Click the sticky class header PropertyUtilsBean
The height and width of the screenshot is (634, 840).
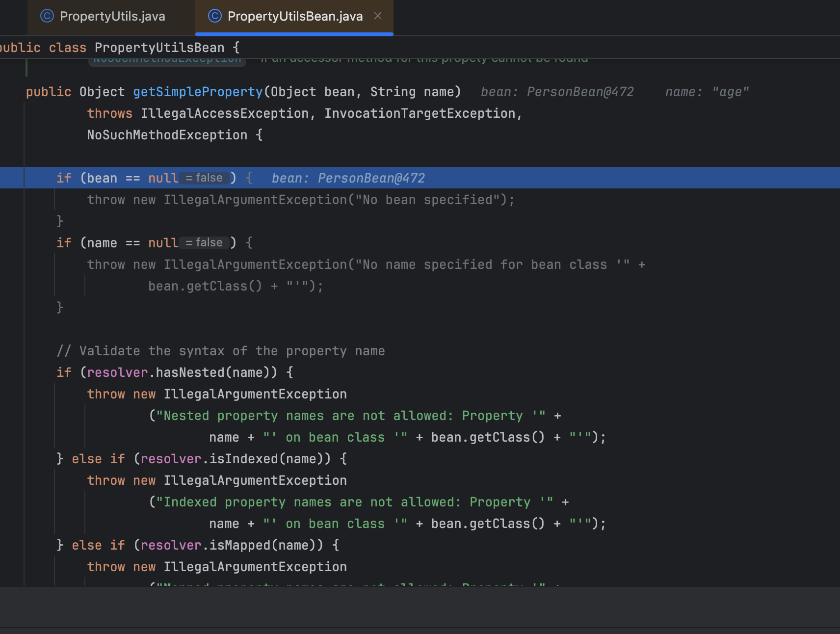tap(159, 48)
